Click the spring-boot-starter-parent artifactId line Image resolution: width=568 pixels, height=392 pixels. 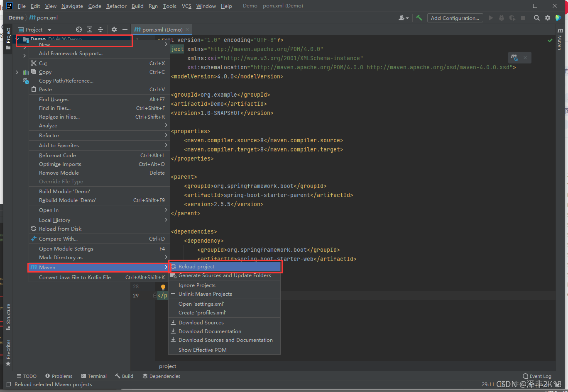268,195
